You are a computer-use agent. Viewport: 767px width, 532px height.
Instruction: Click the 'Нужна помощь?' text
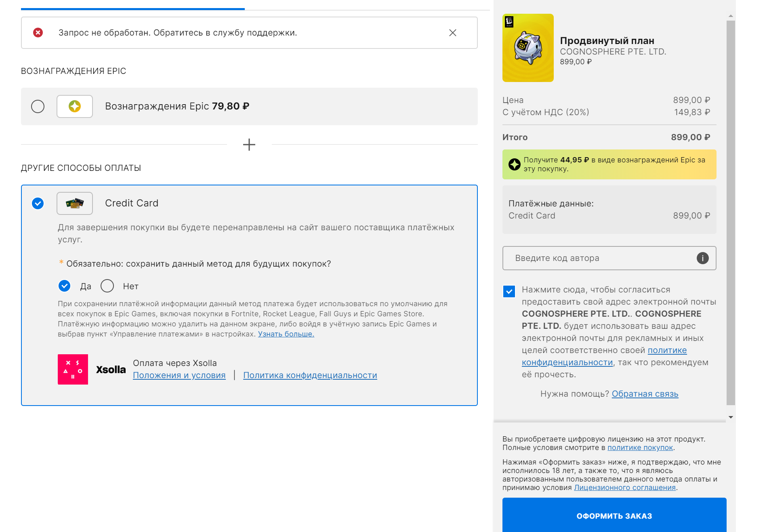pyautogui.click(x=575, y=394)
